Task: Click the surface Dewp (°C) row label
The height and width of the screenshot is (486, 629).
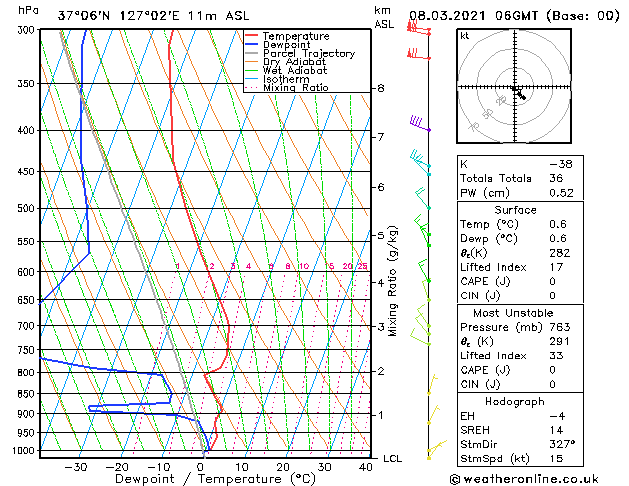Action: pyautogui.click(x=489, y=239)
